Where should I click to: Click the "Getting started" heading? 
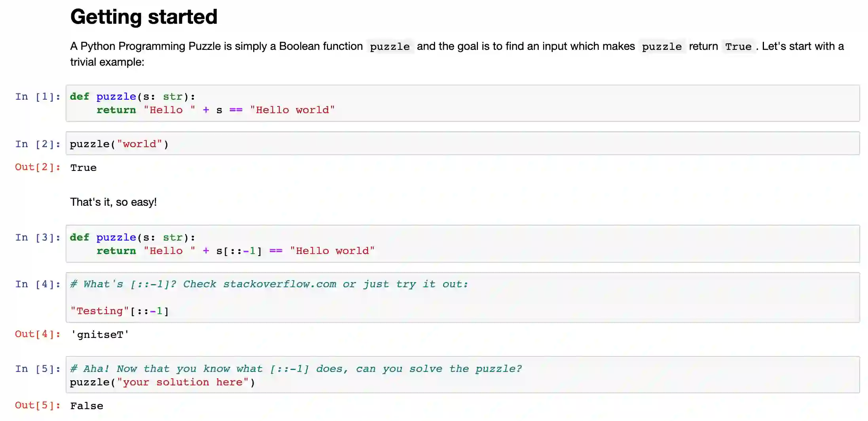pyautogui.click(x=144, y=17)
